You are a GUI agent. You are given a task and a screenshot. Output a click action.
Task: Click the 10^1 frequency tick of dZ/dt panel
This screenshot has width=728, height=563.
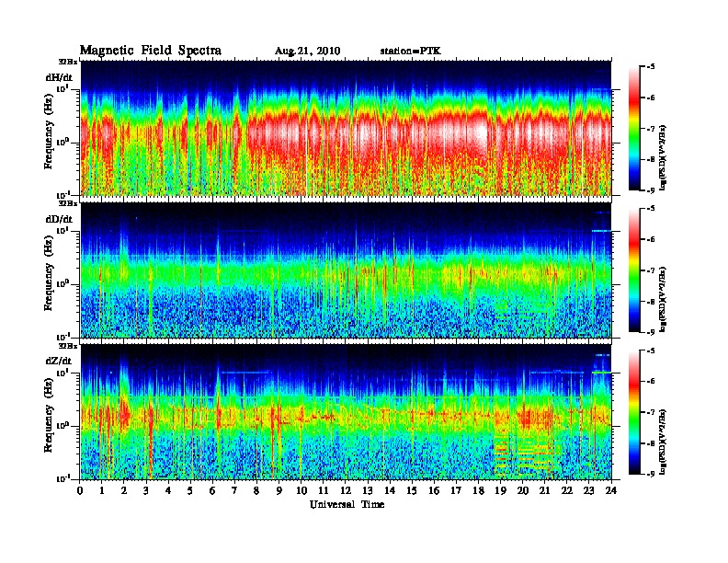pos(63,373)
